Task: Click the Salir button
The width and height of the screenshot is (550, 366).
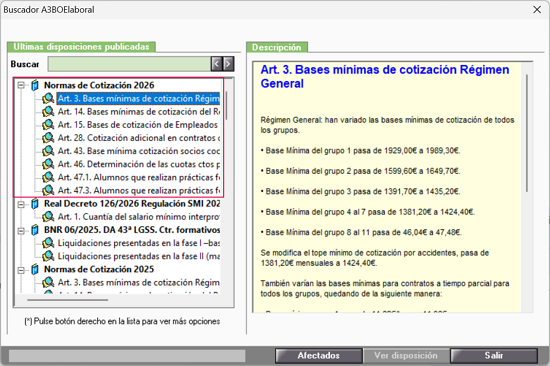Action: [494, 355]
